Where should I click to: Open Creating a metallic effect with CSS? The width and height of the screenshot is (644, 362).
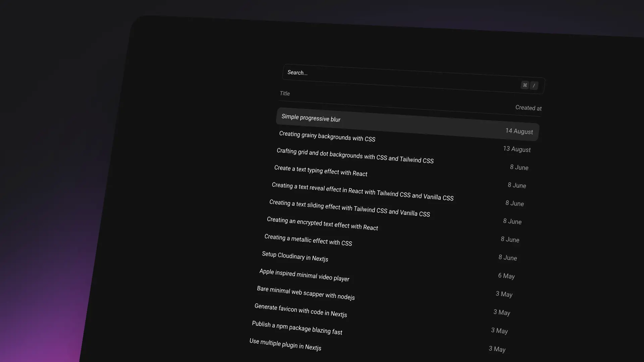[x=308, y=240]
